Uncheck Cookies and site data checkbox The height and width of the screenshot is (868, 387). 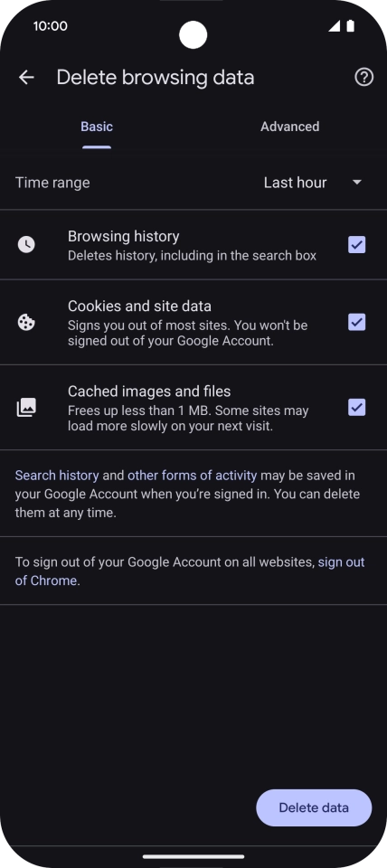point(356,322)
